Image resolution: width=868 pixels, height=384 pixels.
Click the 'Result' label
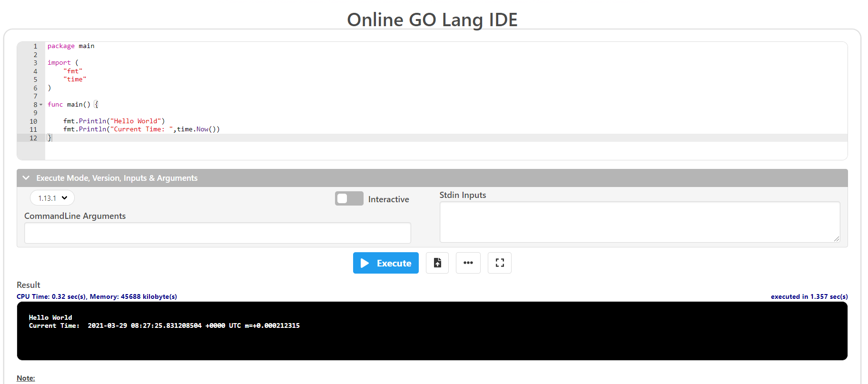coord(29,285)
